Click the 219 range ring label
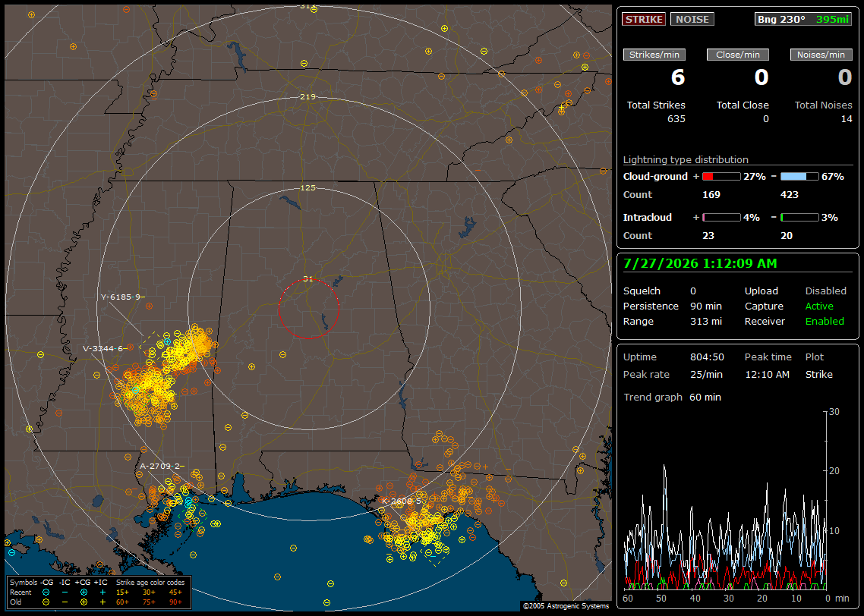 [307, 97]
